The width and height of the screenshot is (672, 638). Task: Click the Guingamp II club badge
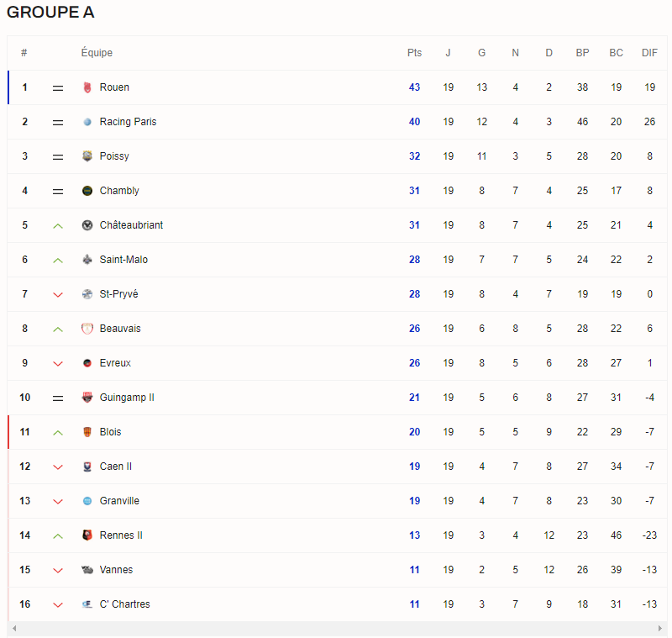[x=87, y=398]
